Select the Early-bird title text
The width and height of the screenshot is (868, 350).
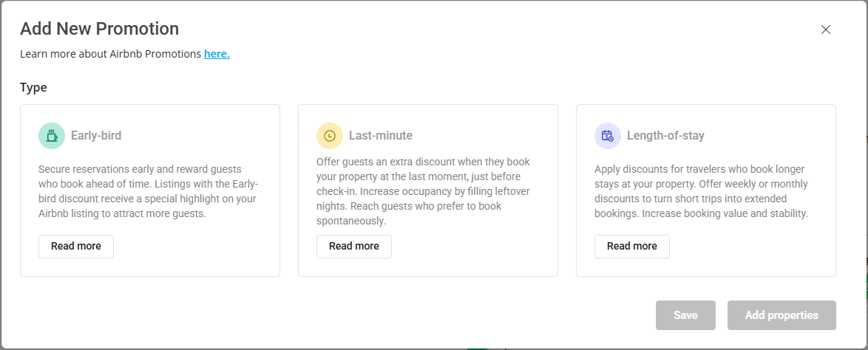pos(96,136)
